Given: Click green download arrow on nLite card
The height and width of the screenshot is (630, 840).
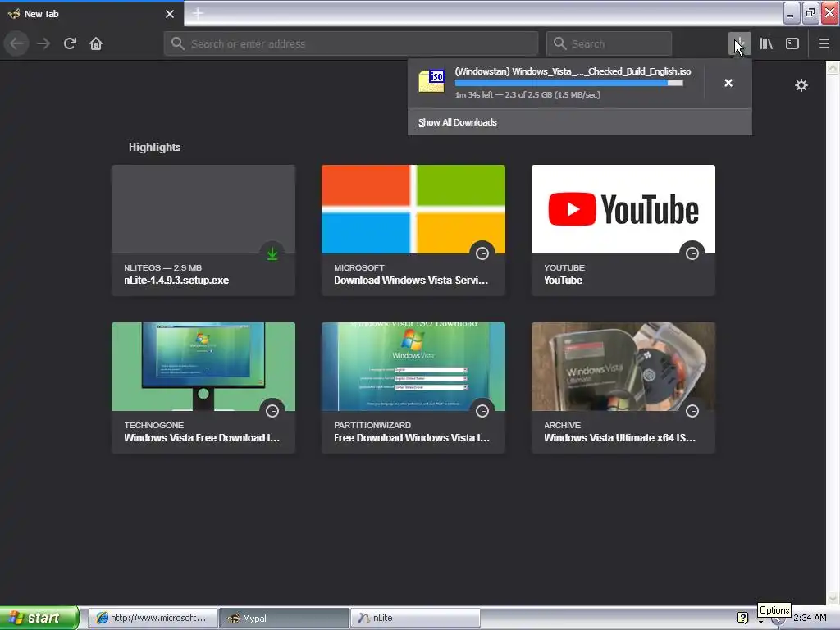Looking at the screenshot, I should [272, 253].
